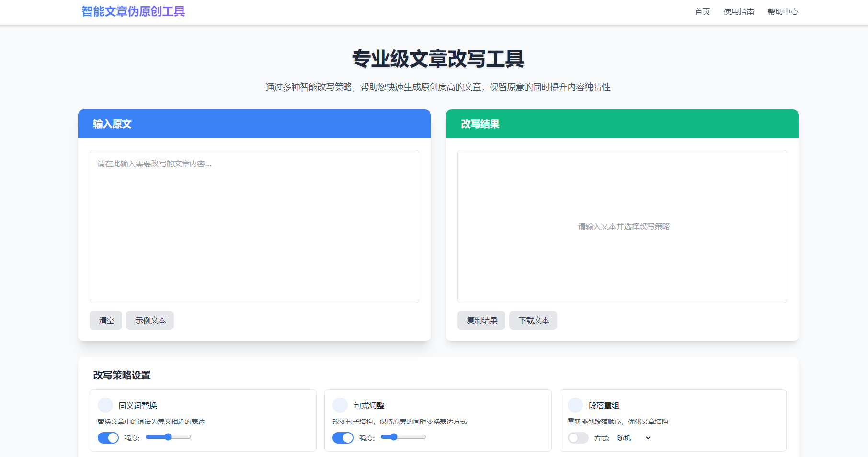Image resolution: width=868 pixels, height=457 pixels.
Task: Disable the 同义词替换 toggle switch
Action: [108, 438]
